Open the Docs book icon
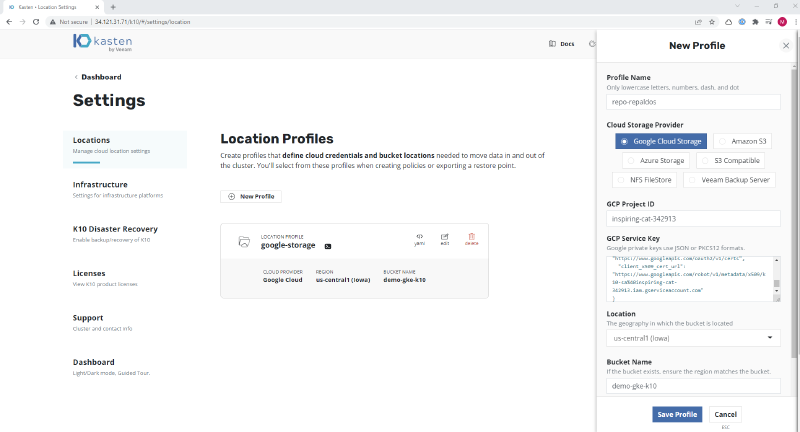 [x=552, y=44]
